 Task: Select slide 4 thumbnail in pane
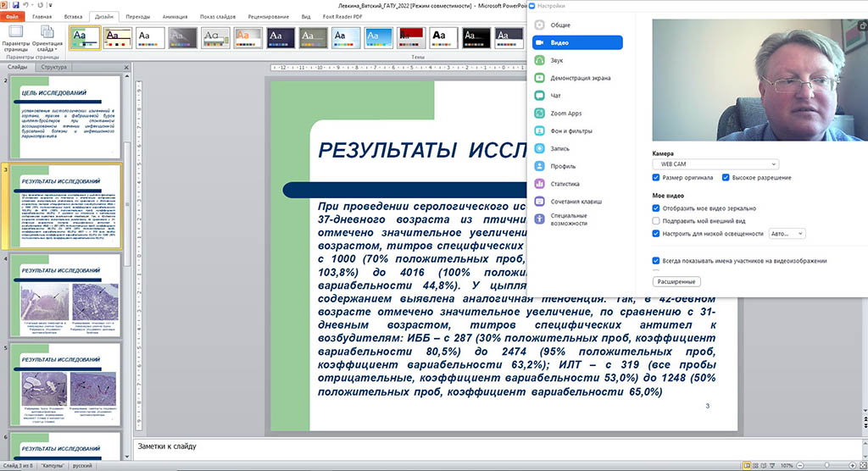tap(65, 296)
